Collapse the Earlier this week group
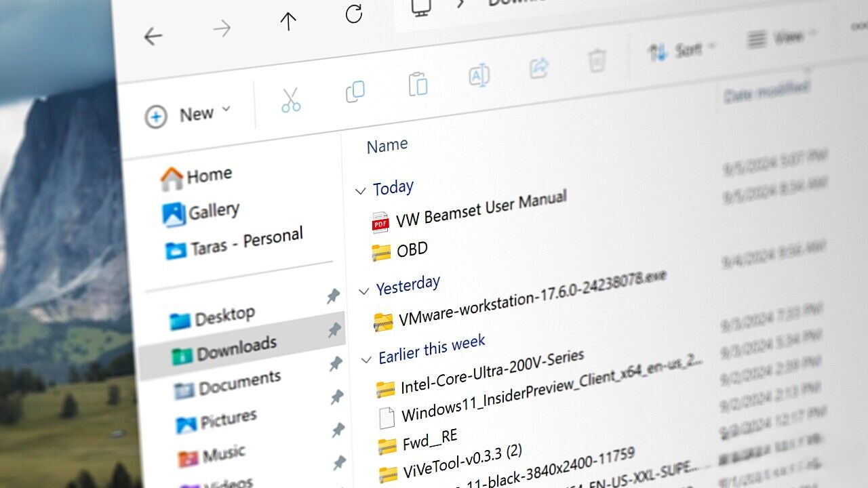Viewport: 868px width, 488px height. [367, 359]
